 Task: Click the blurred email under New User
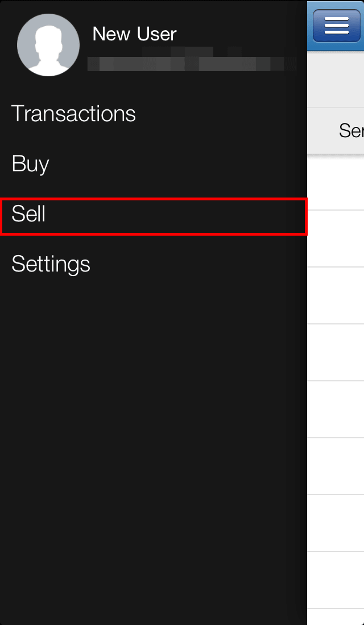click(x=192, y=60)
